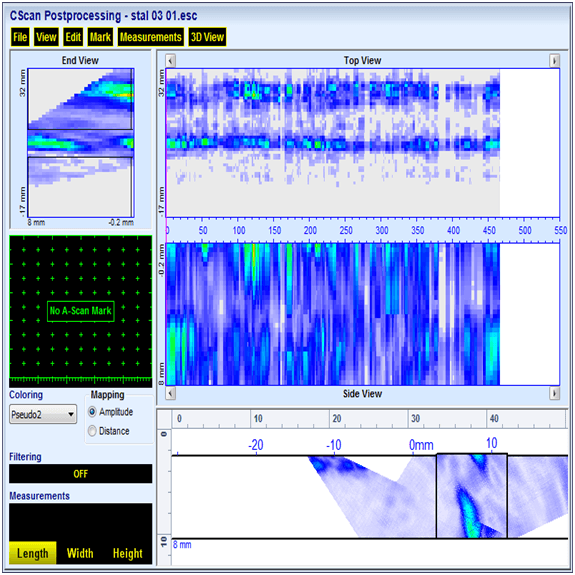The width and height of the screenshot is (575, 575).
Task: Click the right arrow beside Top View
Action: (554, 60)
